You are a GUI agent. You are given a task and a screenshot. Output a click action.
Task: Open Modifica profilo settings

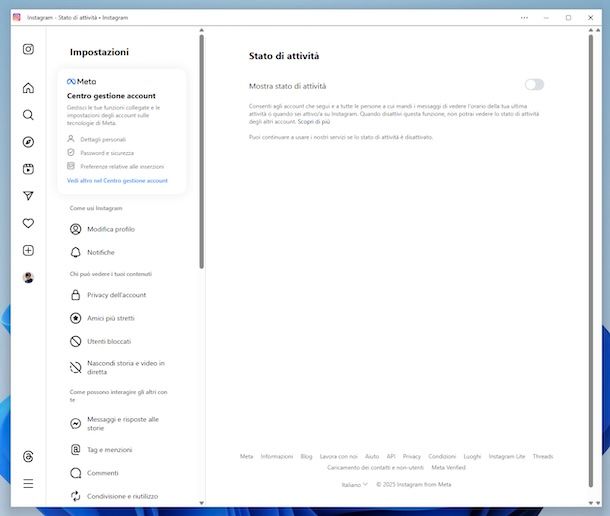(120, 229)
